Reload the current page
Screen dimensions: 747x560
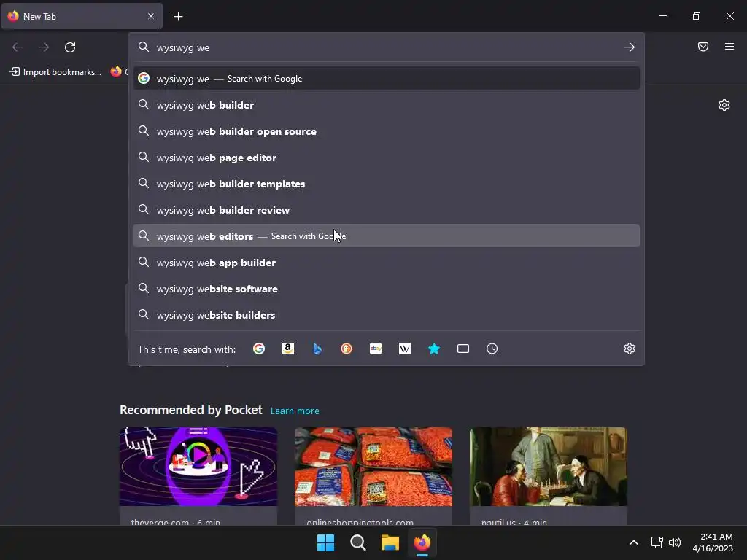70,47
